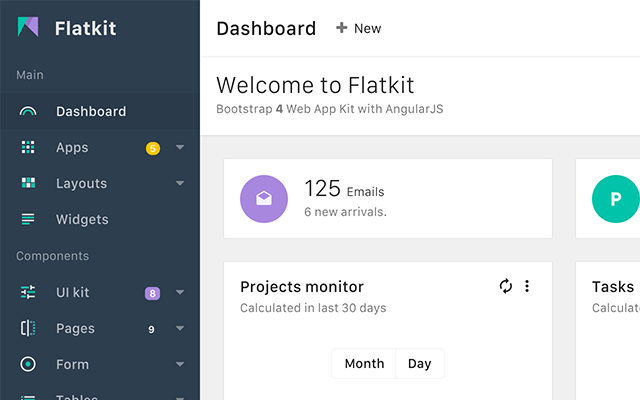Click the Pages icon in sidebar
This screenshot has width=640, height=400.
click(x=28, y=329)
